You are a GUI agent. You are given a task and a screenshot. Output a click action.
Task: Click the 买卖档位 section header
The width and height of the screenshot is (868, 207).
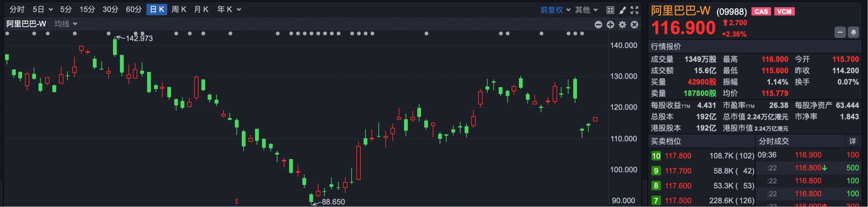[x=665, y=141]
